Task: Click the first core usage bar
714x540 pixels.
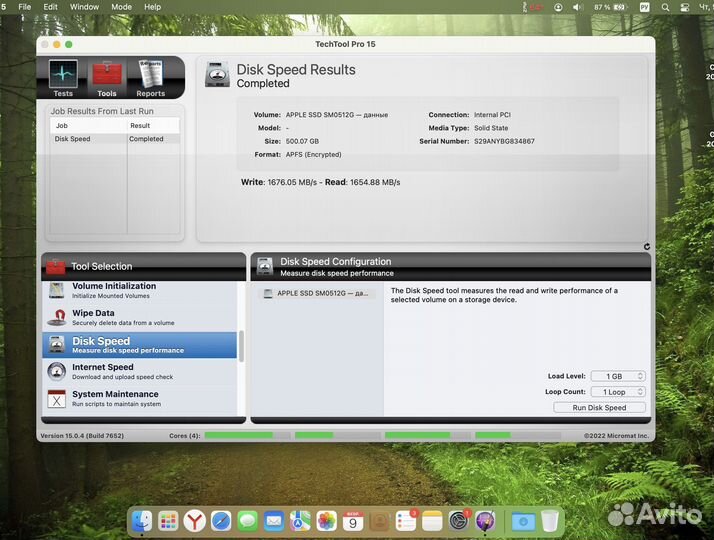Action: click(x=247, y=435)
